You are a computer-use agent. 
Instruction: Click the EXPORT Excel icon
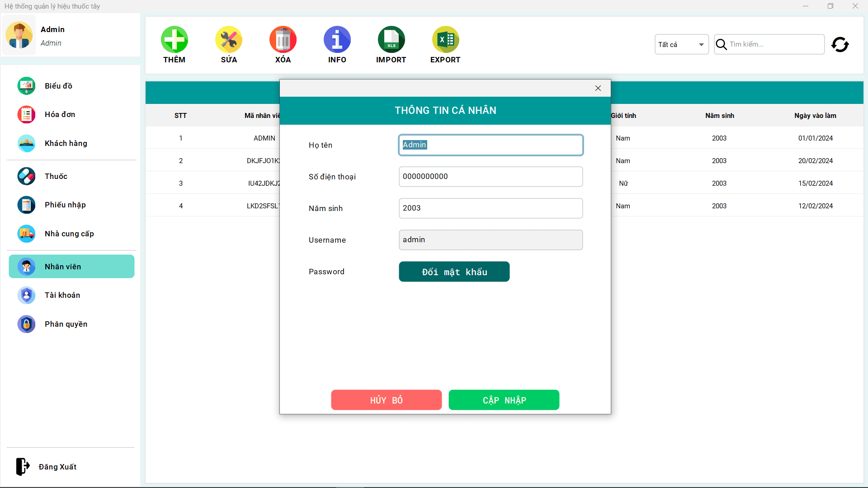tap(445, 40)
